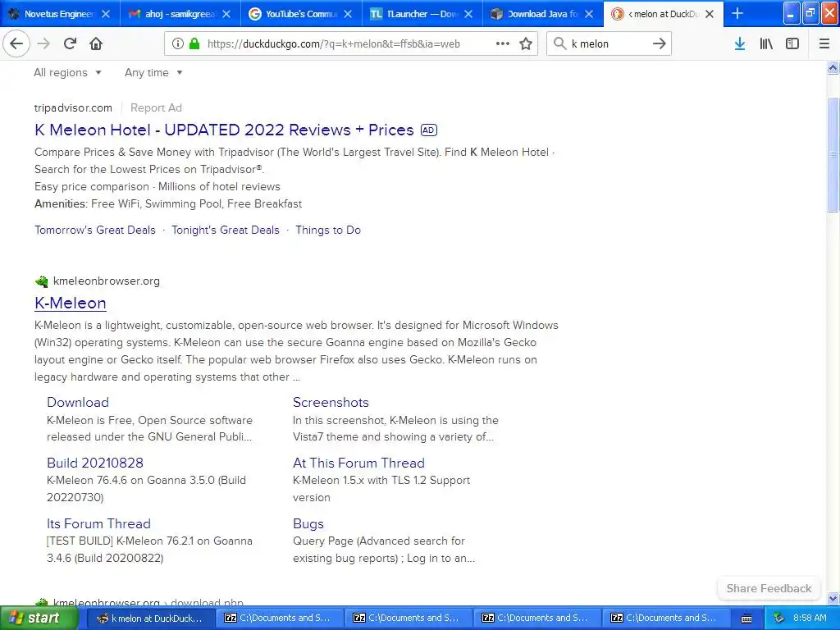The width and height of the screenshot is (840, 630).
Task: Reload the current page
Action: click(x=70, y=43)
